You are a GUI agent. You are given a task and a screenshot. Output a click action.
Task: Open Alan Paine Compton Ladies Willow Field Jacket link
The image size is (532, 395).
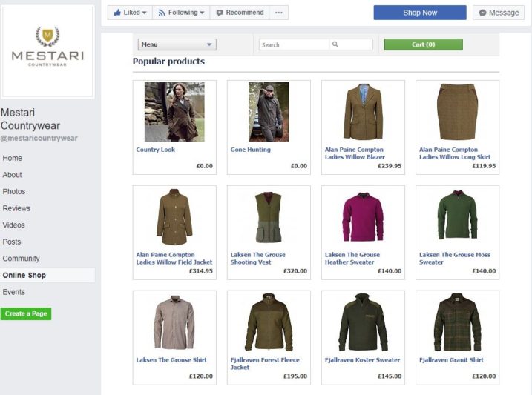tap(174, 258)
